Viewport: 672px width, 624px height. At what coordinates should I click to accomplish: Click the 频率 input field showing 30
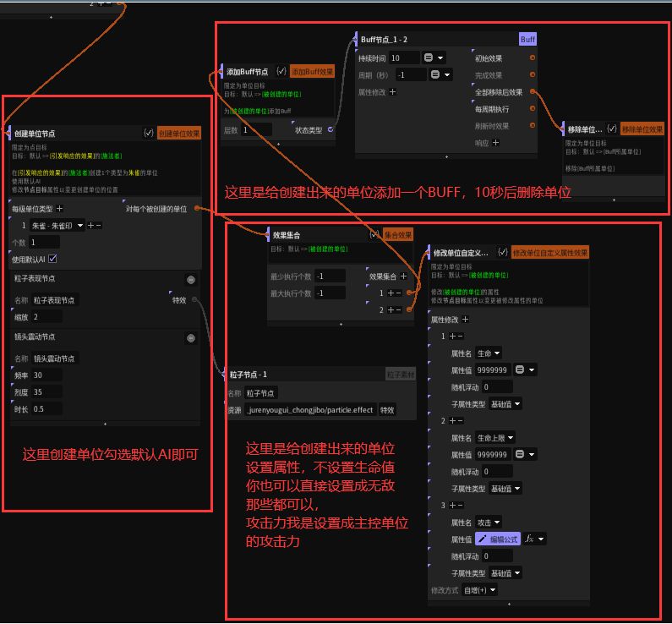coord(46,375)
